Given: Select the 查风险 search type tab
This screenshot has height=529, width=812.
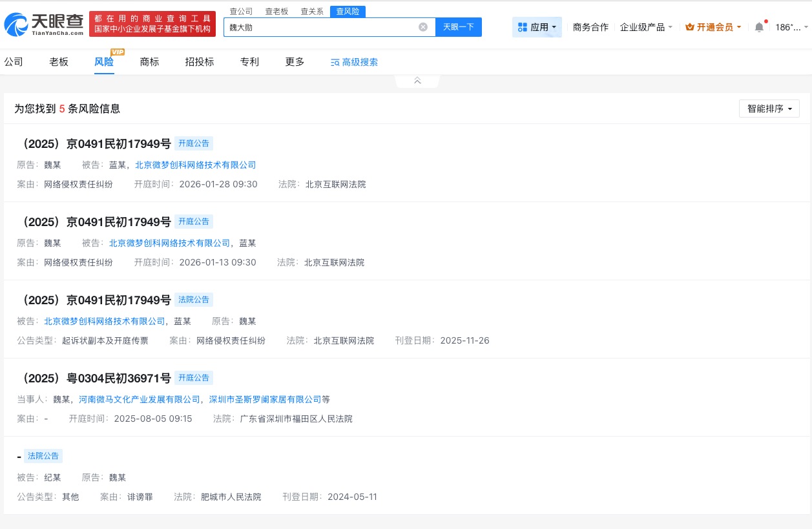Looking at the screenshot, I should pyautogui.click(x=348, y=11).
